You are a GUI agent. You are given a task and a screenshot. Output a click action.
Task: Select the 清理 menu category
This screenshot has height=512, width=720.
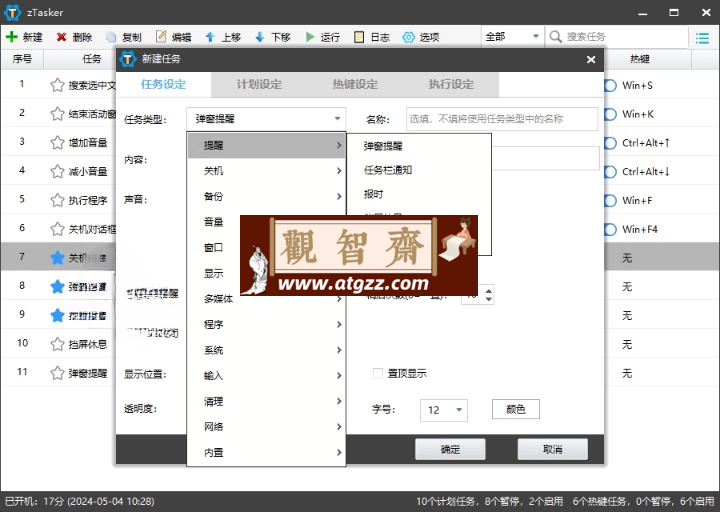[266, 401]
